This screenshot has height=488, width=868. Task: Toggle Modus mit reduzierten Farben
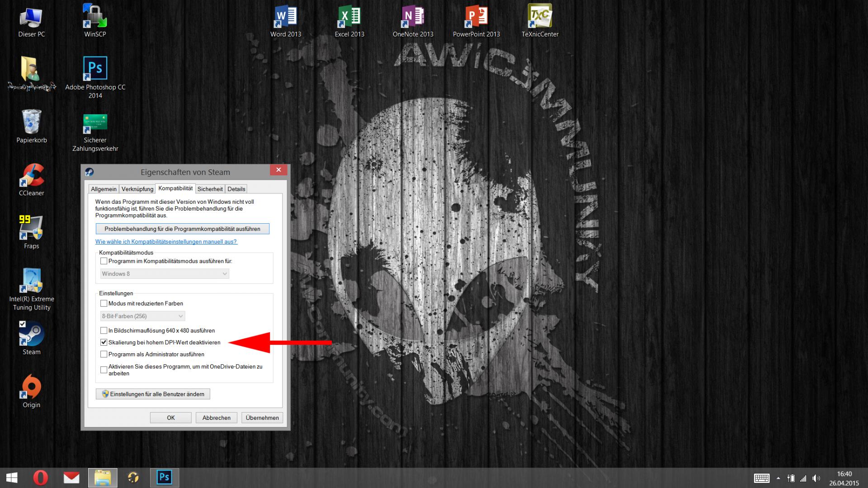tap(104, 304)
